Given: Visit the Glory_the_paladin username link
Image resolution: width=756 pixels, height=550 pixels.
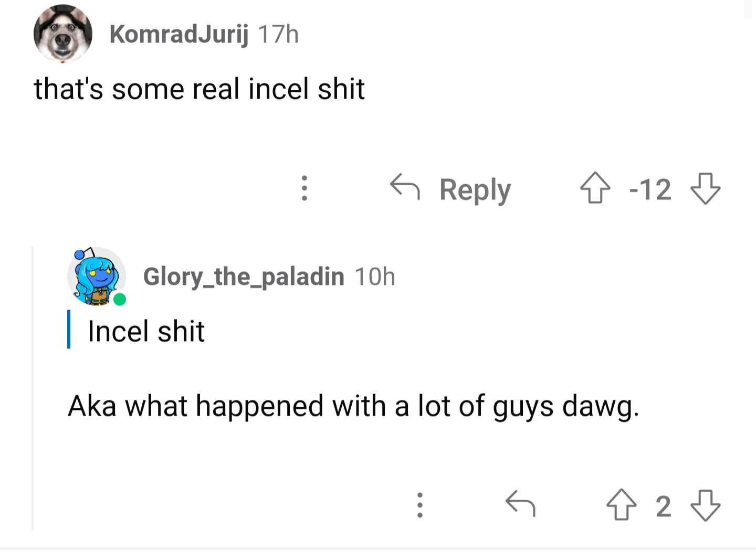Looking at the screenshot, I should coord(244,277).
